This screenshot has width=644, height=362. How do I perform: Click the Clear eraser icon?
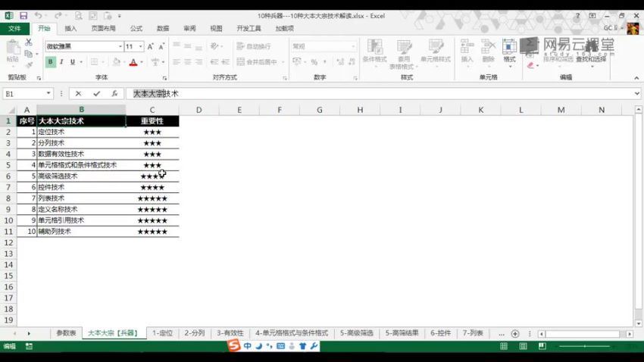(530, 65)
